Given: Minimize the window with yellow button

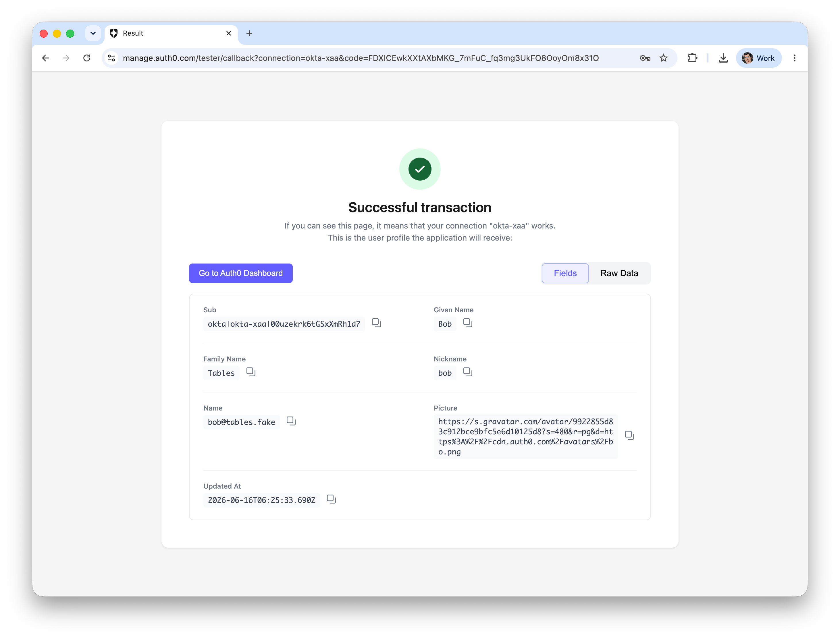Looking at the screenshot, I should coord(57,34).
